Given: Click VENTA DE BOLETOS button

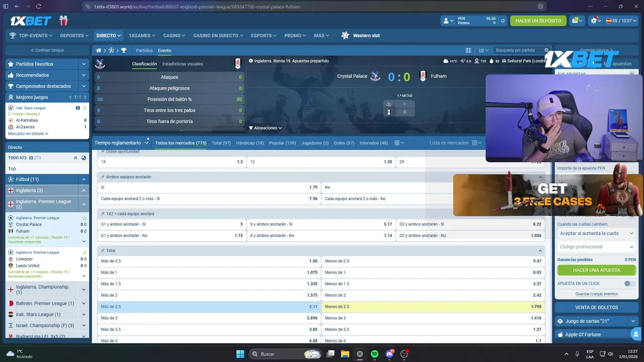Looking at the screenshot, I should [597, 307].
